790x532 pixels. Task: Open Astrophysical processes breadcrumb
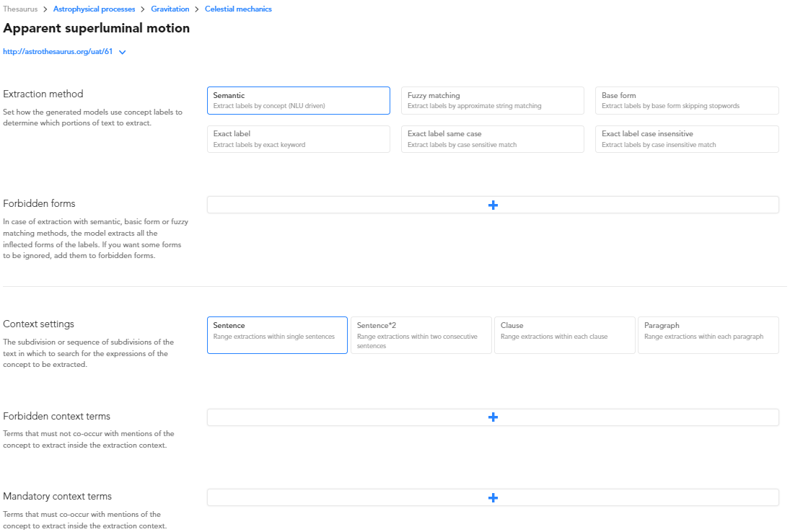[x=94, y=9]
